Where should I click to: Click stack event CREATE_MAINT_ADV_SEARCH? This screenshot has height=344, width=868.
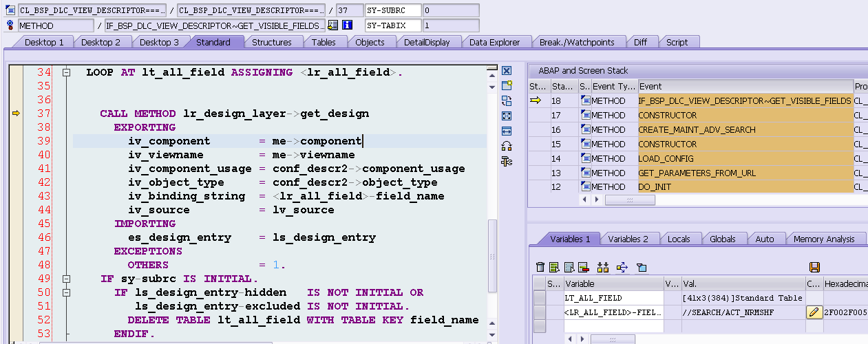(745, 129)
